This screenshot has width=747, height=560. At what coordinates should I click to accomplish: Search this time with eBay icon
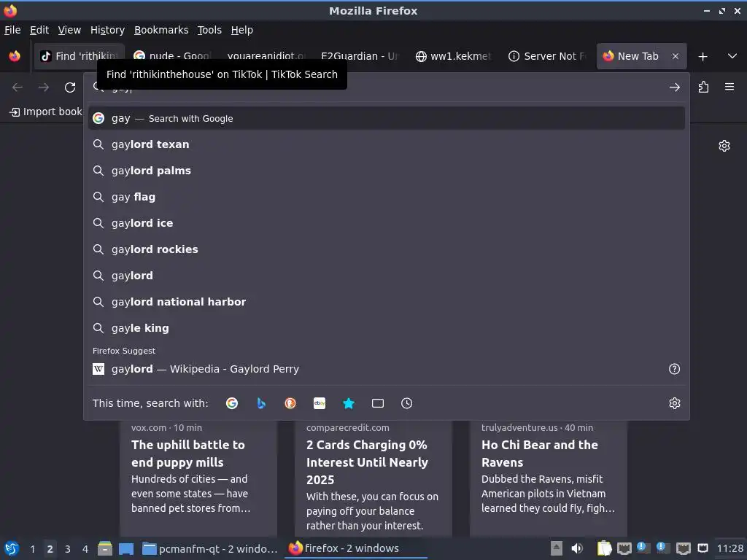[320, 403]
